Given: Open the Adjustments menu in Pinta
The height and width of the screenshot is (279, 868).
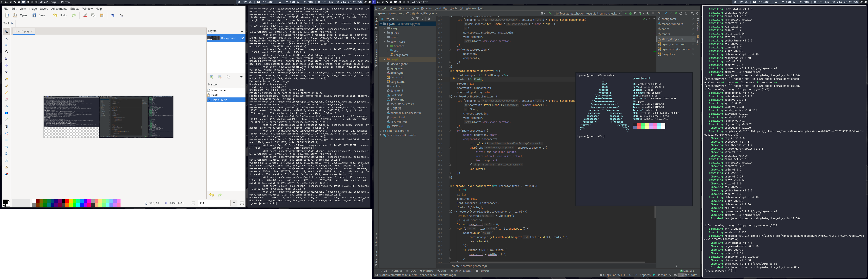Looking at the screenshot, I should [59, 9].
